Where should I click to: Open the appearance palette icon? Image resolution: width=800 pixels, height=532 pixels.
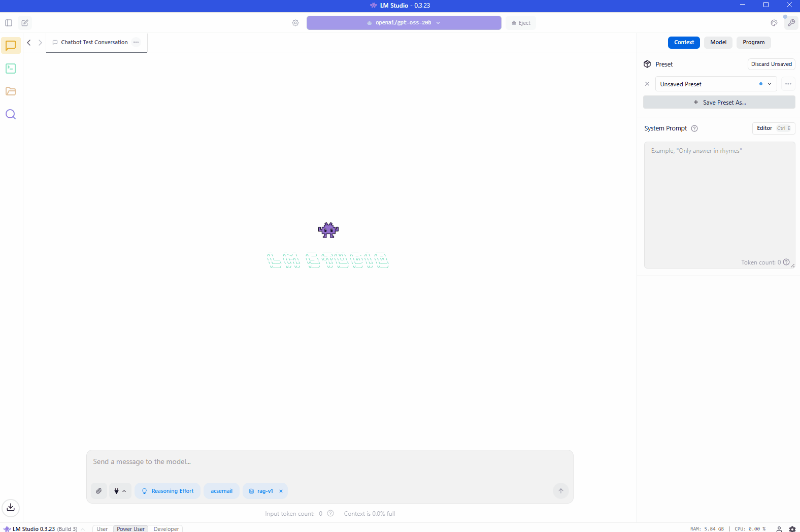click(x=774, y=23)
